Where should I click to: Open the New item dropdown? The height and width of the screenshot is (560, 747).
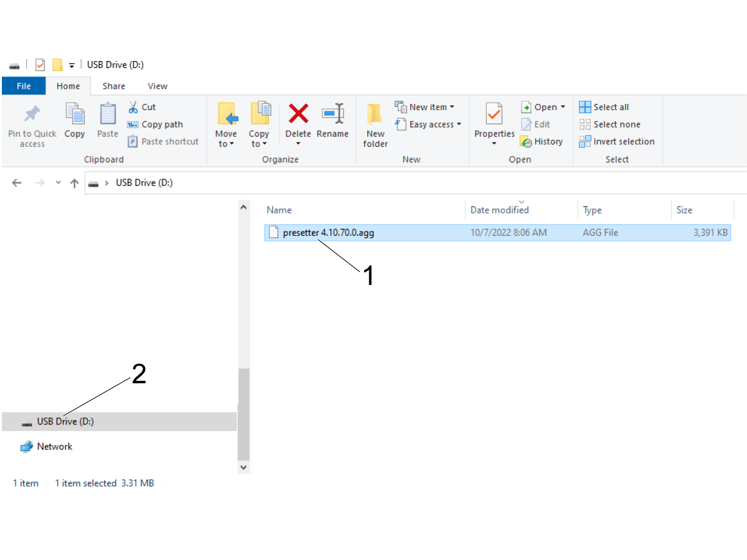click(425, 107)
